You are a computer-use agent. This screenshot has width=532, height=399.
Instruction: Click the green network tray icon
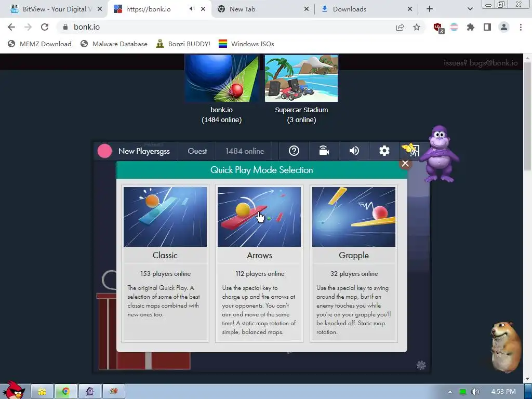462,392
